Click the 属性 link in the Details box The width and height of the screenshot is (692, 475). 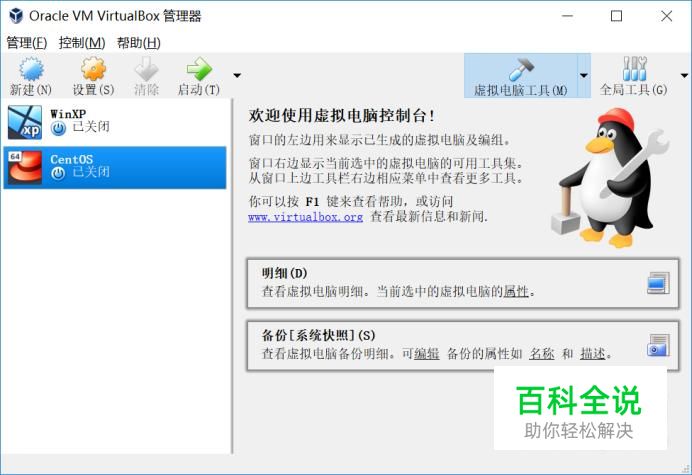pos(516,291)
